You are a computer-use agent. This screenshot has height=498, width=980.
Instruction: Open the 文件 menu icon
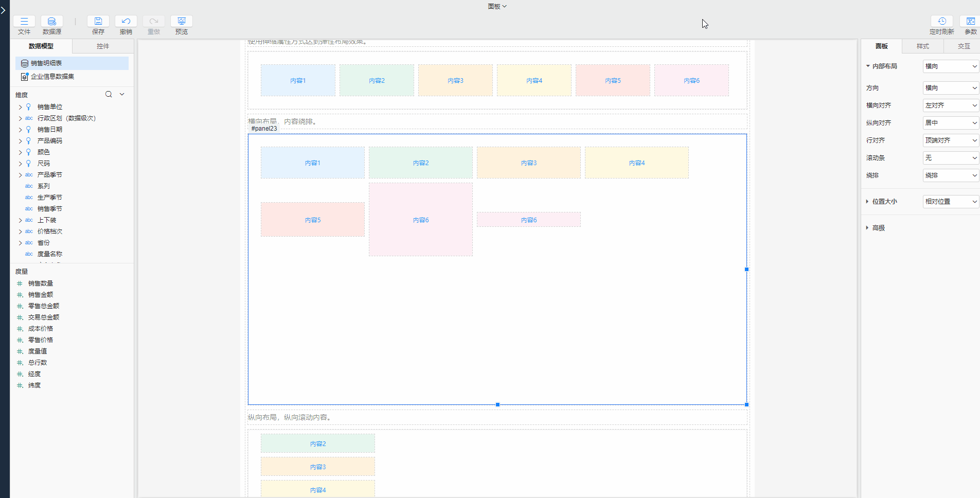pyautogui.click(x=24, y=21)
